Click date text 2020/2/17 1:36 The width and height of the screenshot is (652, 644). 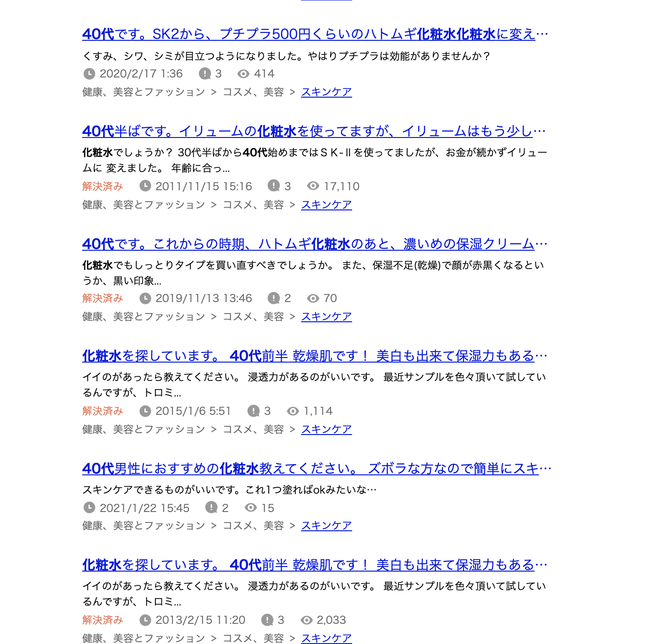pyautogui.click(x=141, y=74)
